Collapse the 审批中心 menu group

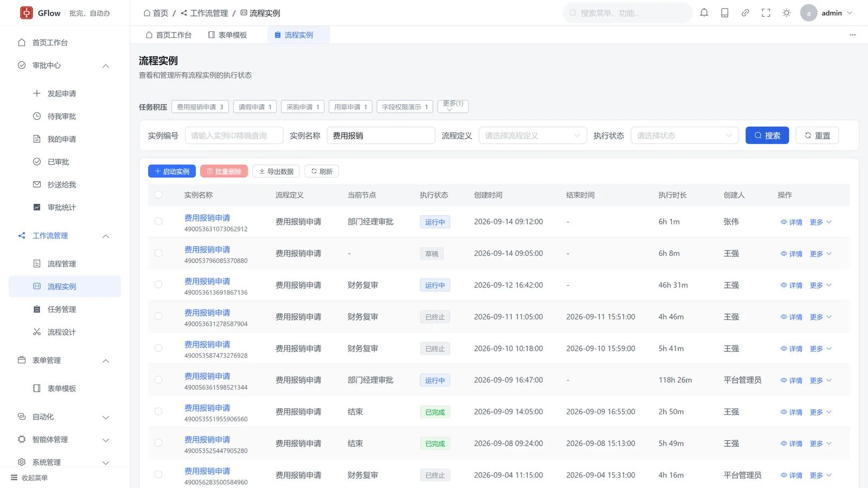(65, 65)
